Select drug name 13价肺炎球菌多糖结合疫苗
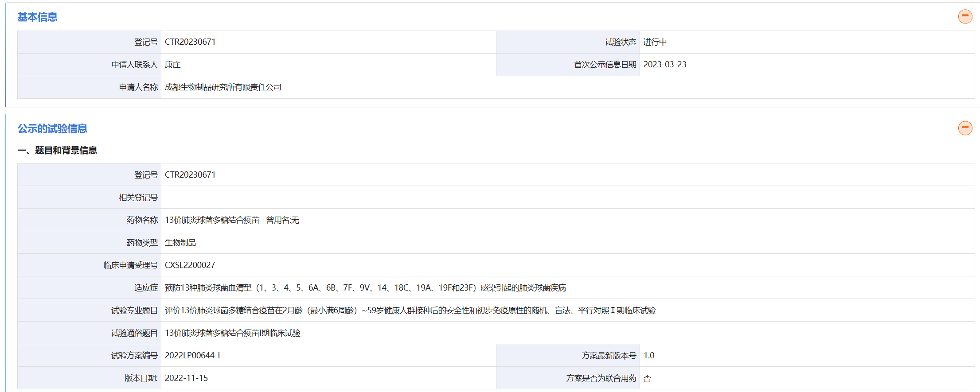 [212, 220]
